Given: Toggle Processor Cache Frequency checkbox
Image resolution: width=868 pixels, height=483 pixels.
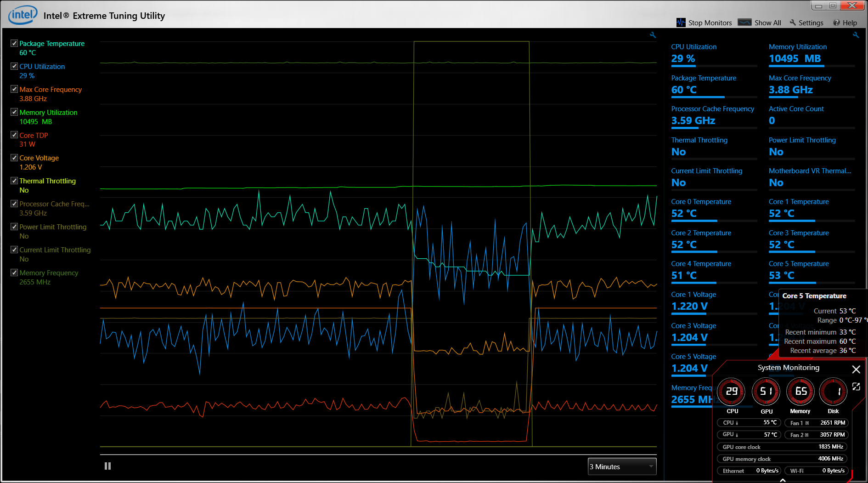Looking at the screenshot, I should click(14, 204).
